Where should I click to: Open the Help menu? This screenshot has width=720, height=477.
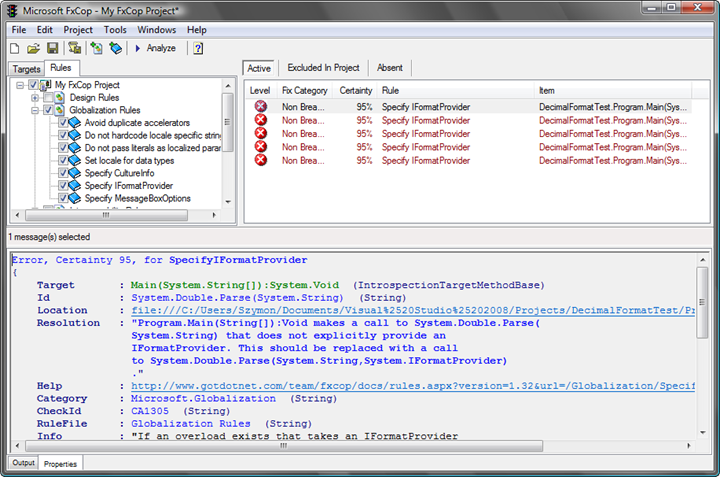pos(197,30)
